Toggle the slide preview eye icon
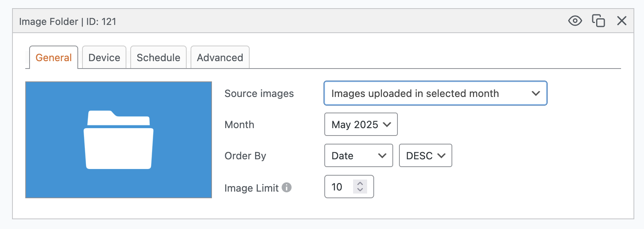This screenshot has width=644, height=229. click(x=575, y=21)
